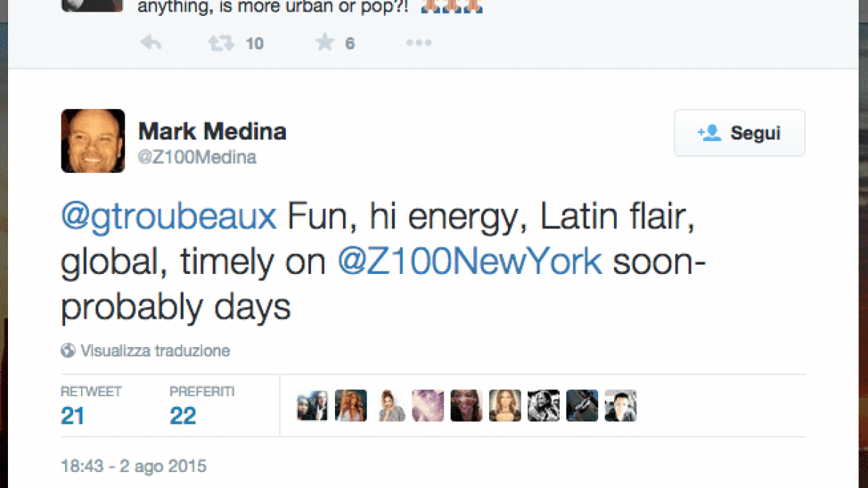The image size is (868, 488).
Task: Open the @Z100NewYork mention link
Action: point(470,262)
